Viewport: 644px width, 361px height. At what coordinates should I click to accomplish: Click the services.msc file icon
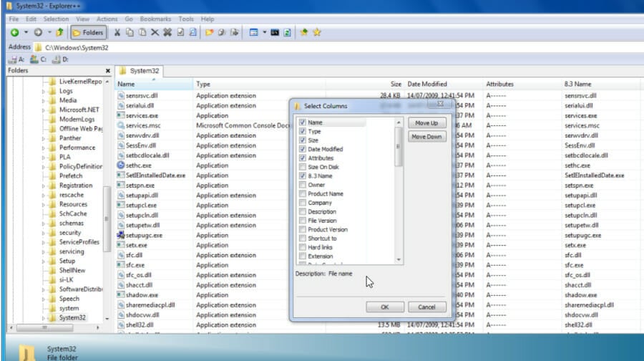point(120,125)
